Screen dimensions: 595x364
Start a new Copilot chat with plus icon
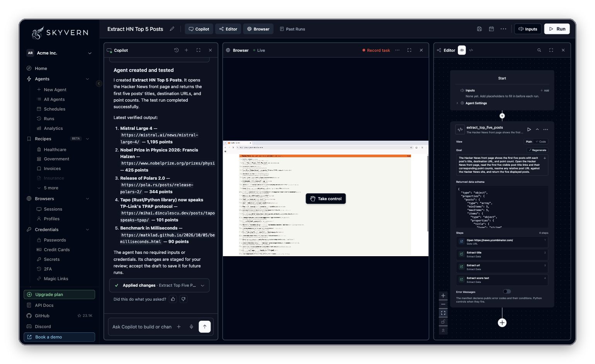186,50
